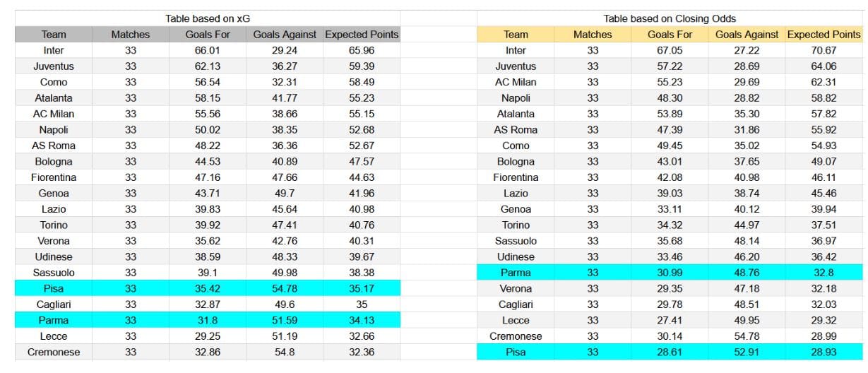Select the 'Table based on xG' title cell
The width and height of the screenshot is (868, 373).
coord(207,18)
